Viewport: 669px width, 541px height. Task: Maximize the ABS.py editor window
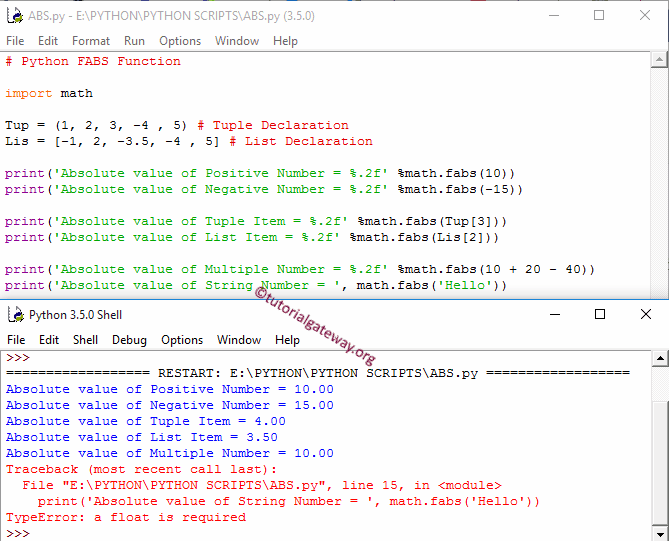click(x=599, y=16)
